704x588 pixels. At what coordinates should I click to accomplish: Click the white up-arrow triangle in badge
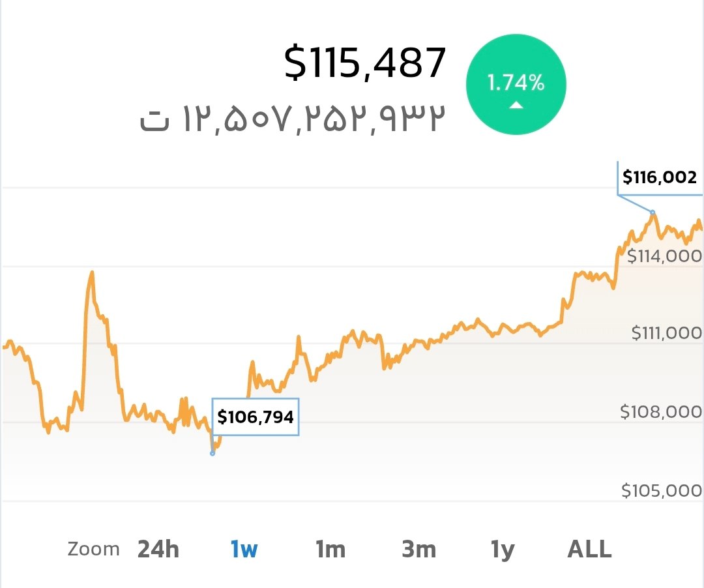tap(516, 104)
